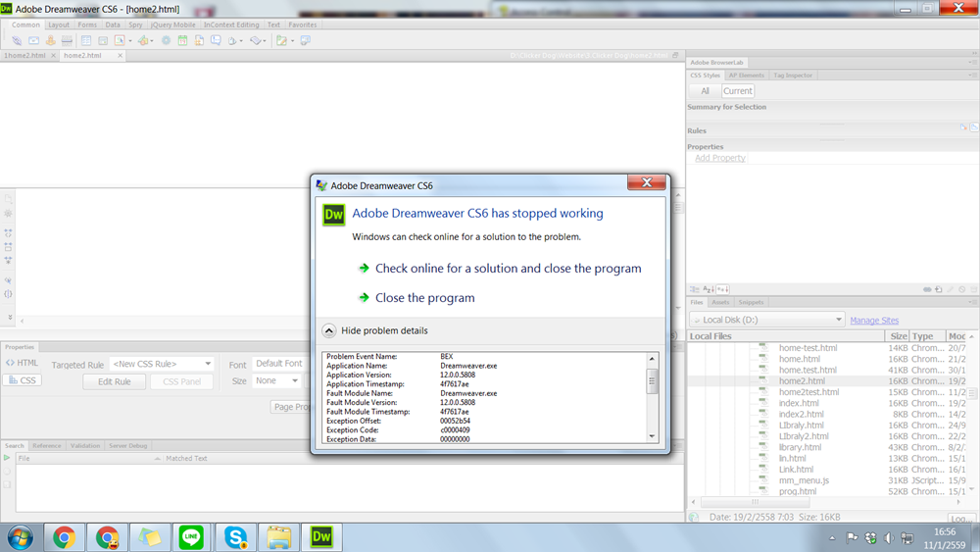
Task: Select the Hyperlink insert icon
Action: click(17, 40)
